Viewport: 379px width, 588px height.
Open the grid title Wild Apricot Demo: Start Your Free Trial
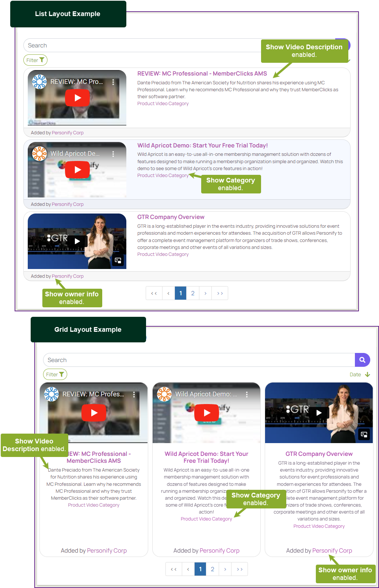pos(206,457)
